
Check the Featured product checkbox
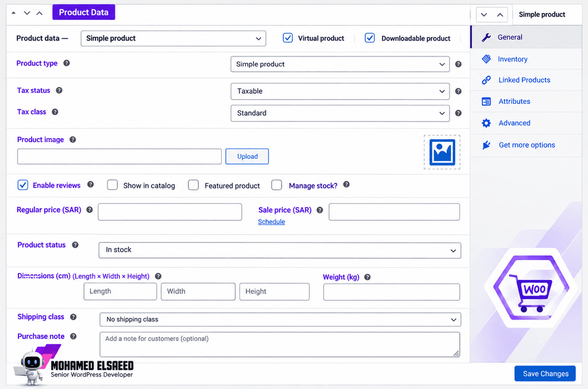coord(194,185)
